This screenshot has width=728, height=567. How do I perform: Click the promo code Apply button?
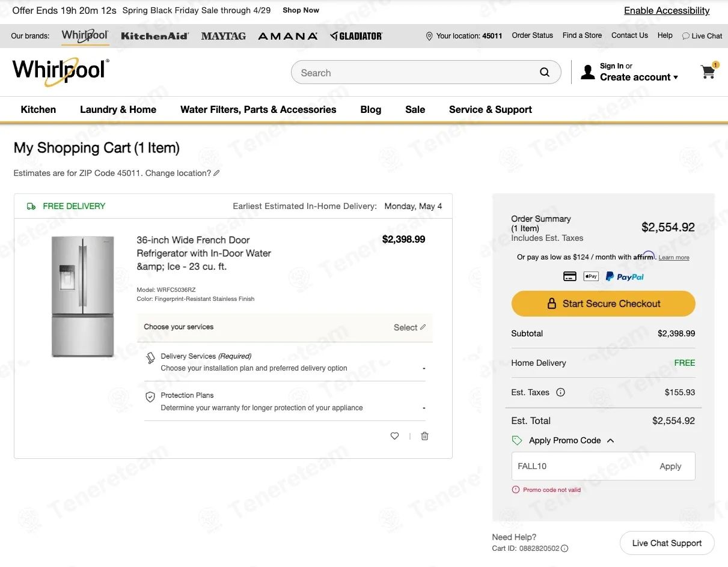(670, 466)
